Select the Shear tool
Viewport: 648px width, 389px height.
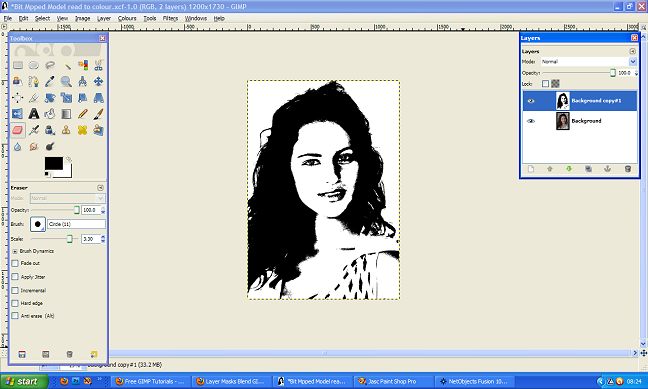82,98
